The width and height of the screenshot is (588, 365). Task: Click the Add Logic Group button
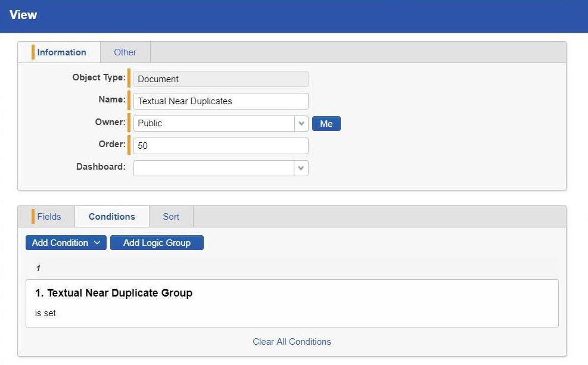coord(157,242)
